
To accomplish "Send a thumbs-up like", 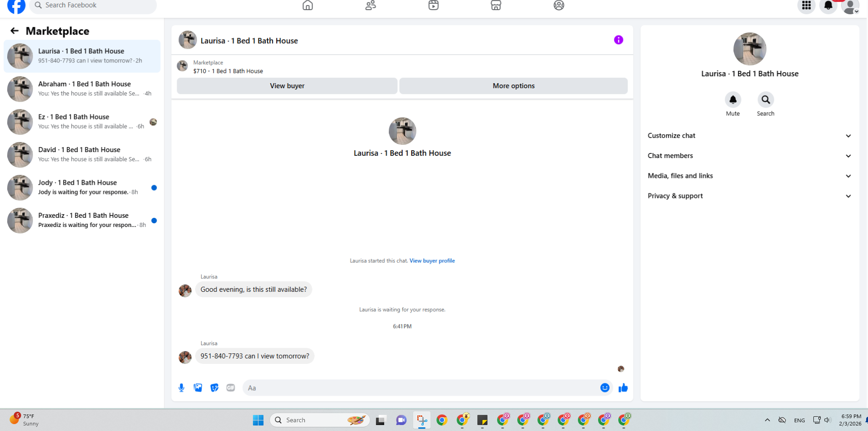I will [623, 388].
